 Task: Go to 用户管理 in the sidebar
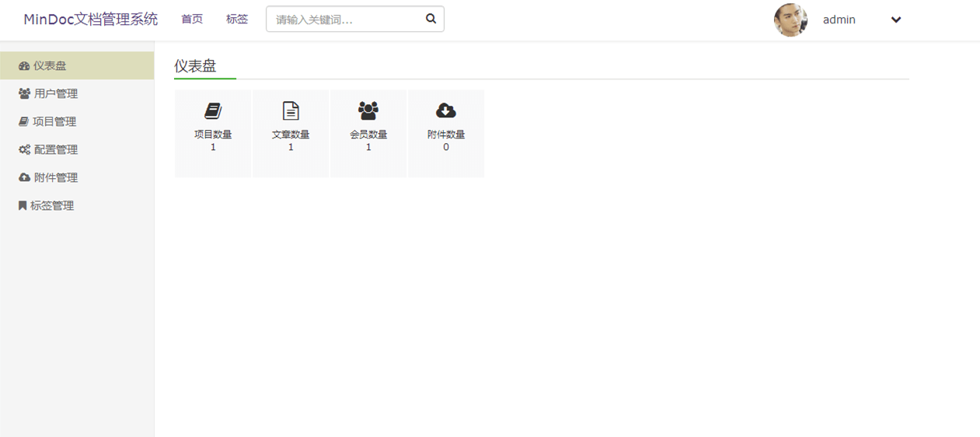(x=77, y=93)
